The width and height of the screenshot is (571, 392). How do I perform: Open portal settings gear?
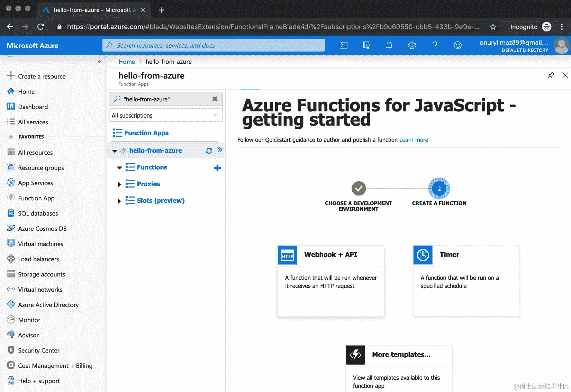pos(412,45)
